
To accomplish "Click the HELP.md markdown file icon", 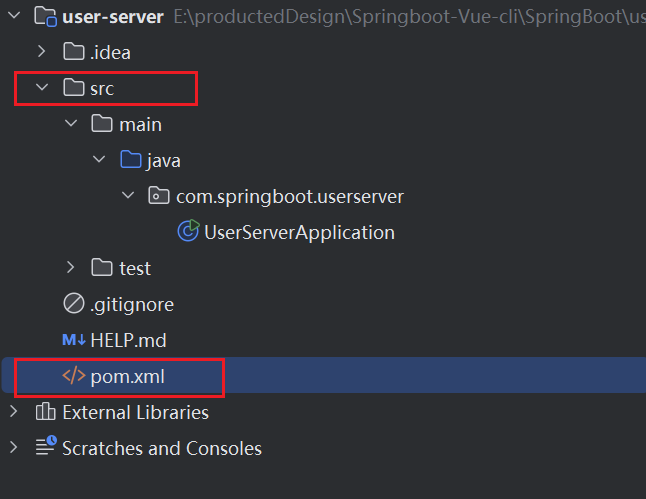I will click(74, 340).
